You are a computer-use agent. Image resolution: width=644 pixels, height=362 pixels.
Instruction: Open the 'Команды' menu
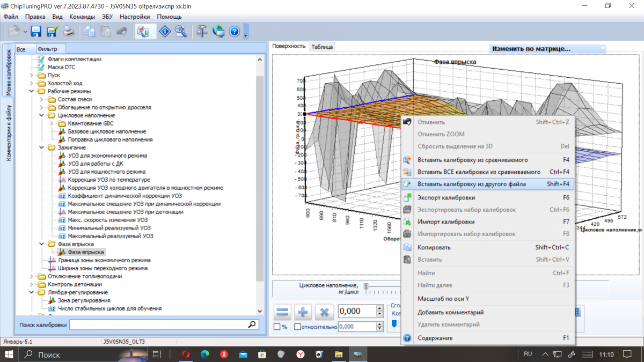[82, 17]
